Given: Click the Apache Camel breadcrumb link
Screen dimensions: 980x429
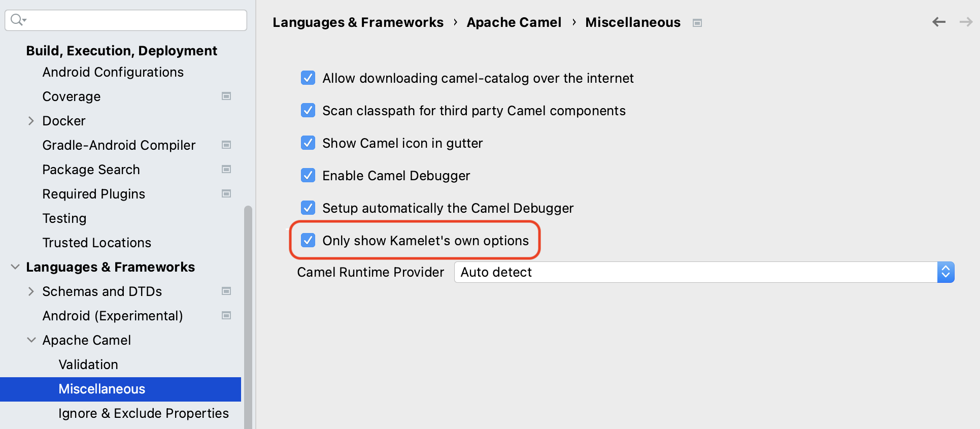Looking at the screenshot, I should 514,22.
